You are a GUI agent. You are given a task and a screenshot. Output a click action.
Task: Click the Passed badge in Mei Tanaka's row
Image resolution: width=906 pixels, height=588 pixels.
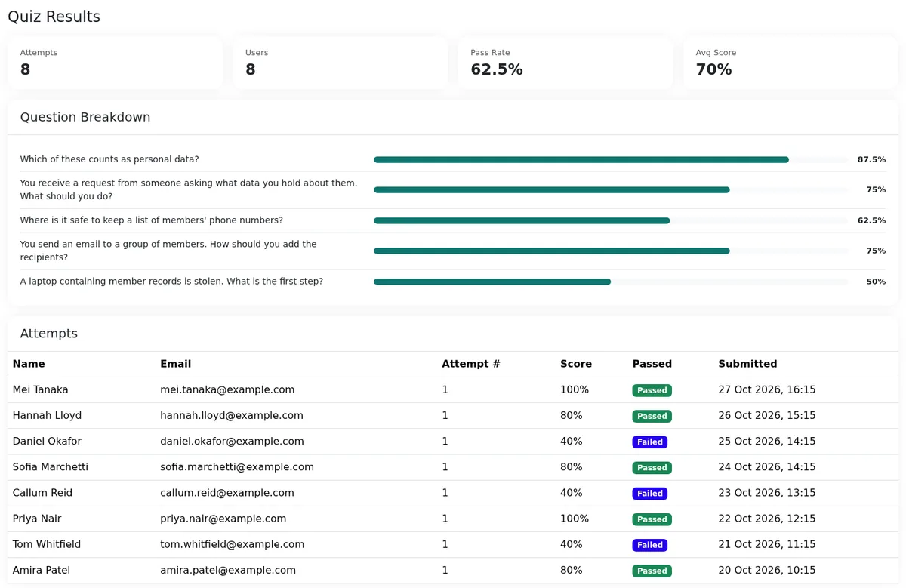click(x=652, y=390)
